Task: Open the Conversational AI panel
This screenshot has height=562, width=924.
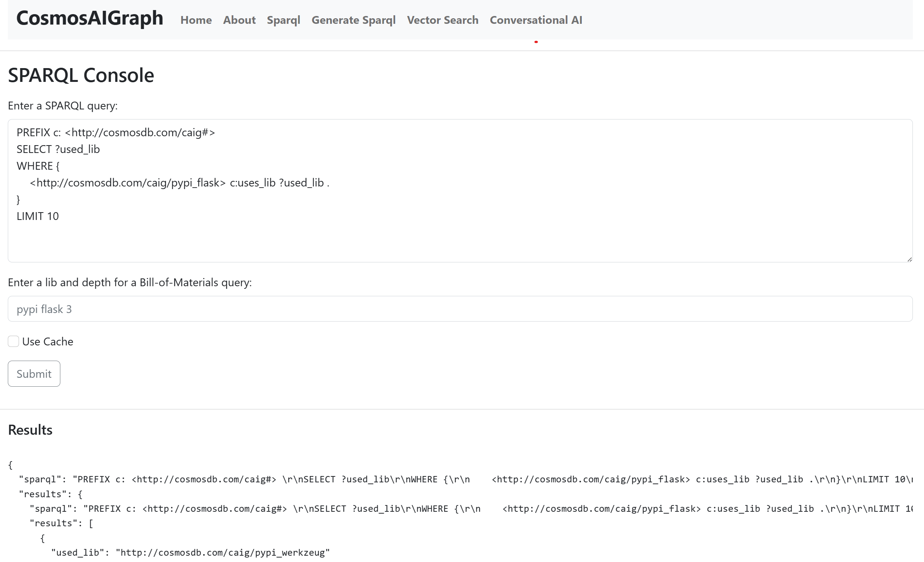Action: tap(537, 20)
